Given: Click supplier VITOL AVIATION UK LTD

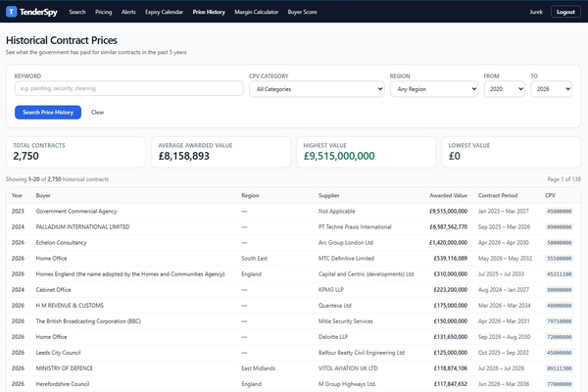Looking at the screenshot, I should pyautogui.click(x=348, y=368).
